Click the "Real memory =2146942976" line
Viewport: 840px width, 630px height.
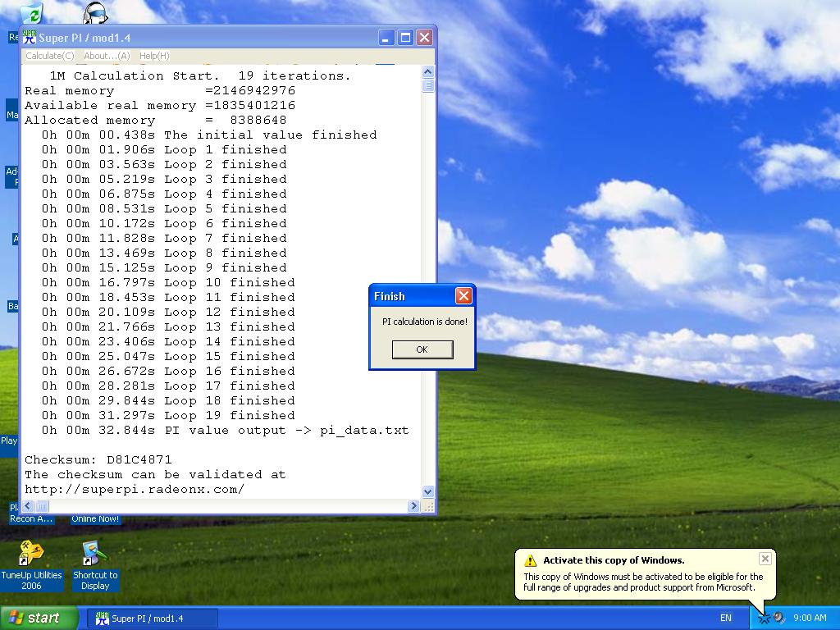click(x=160, y=90)
